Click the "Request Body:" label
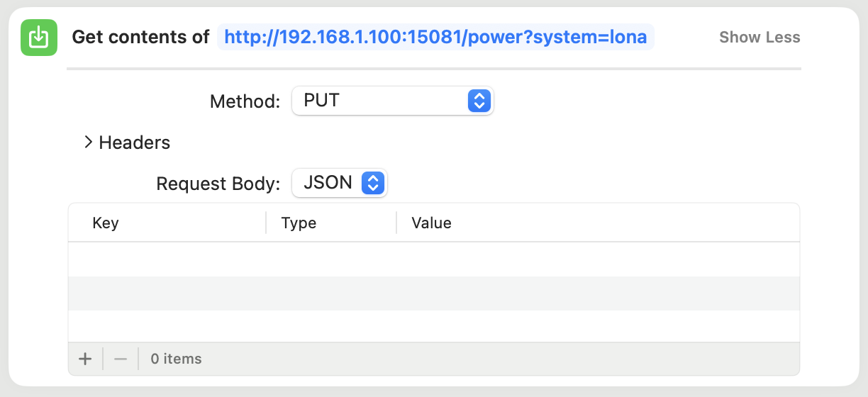868x397 pixels. pyautogui.click(x=218, y=184)
